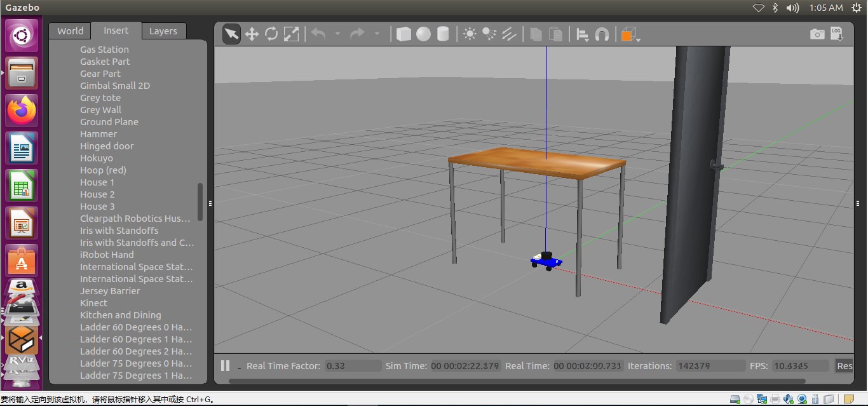The width and height of the screenshot is (868, 406).
Task: Pause the simulation
Action: tap(225, 365)
